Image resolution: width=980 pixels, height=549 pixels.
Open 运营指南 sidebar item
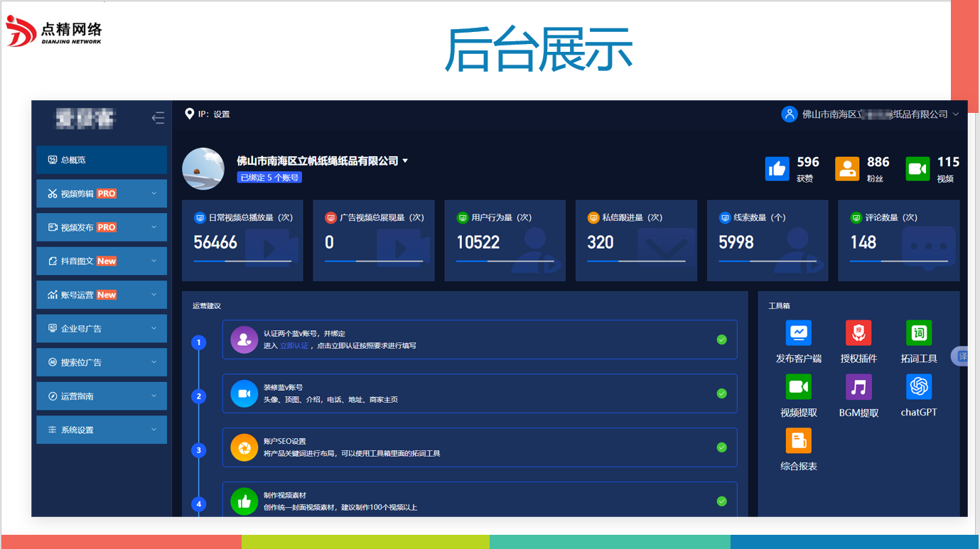102,396
